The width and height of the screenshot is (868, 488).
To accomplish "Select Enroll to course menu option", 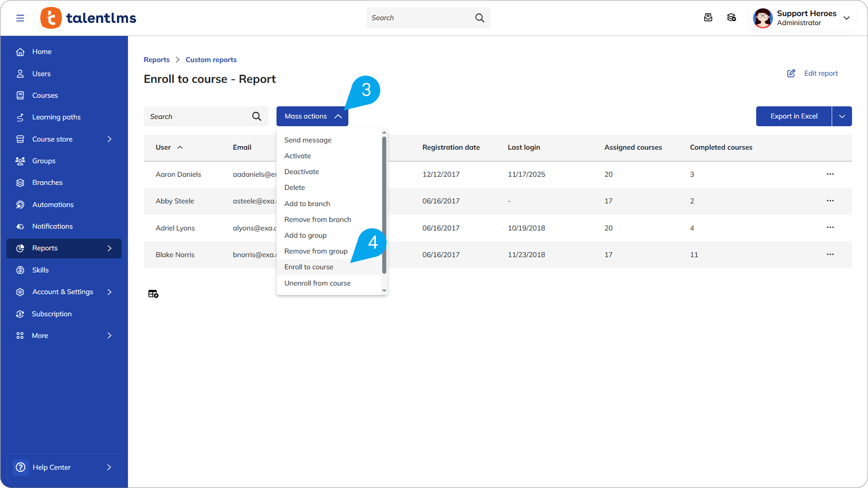I will tap(309, 267).
